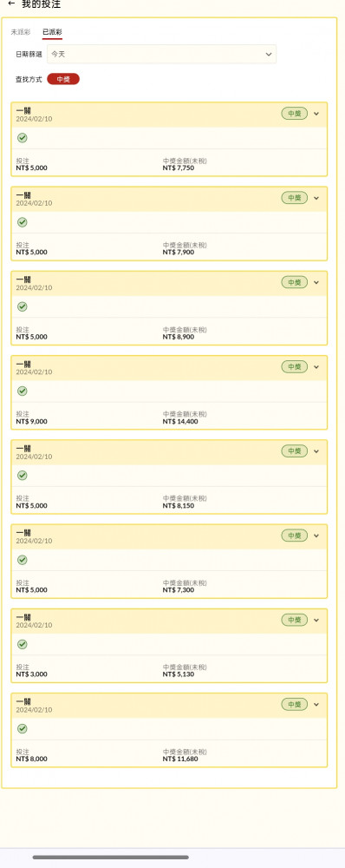Image resolution: width=345 pixels, height=868 pixels.
Task: Expand the bet card with winnings NT$ 14,400
Action: [x=316, y=366]
